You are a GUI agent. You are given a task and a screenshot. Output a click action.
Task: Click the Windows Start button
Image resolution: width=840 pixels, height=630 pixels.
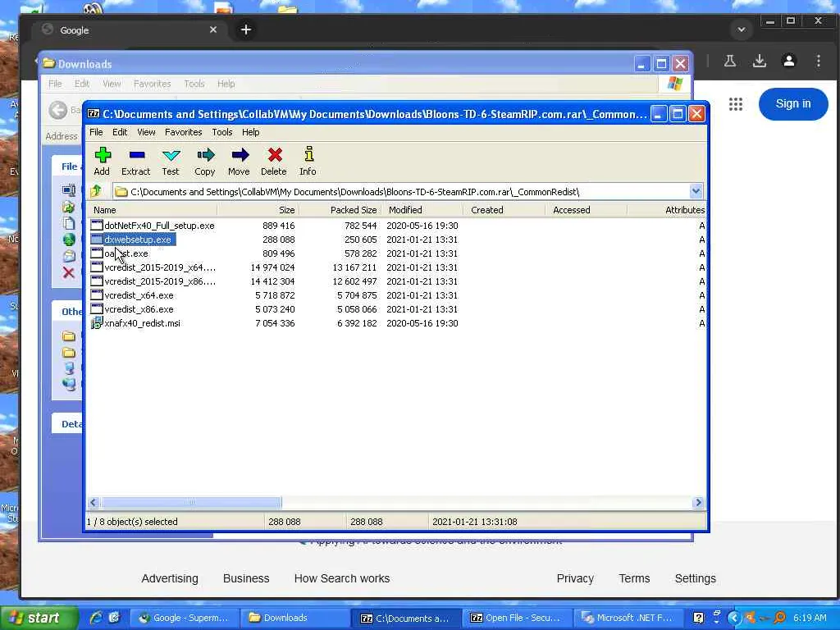(x=38, y=618)
